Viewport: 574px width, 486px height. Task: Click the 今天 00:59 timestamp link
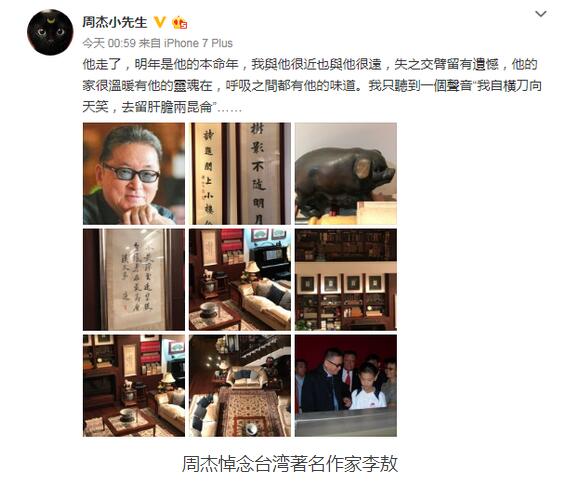tap(109, 43)
